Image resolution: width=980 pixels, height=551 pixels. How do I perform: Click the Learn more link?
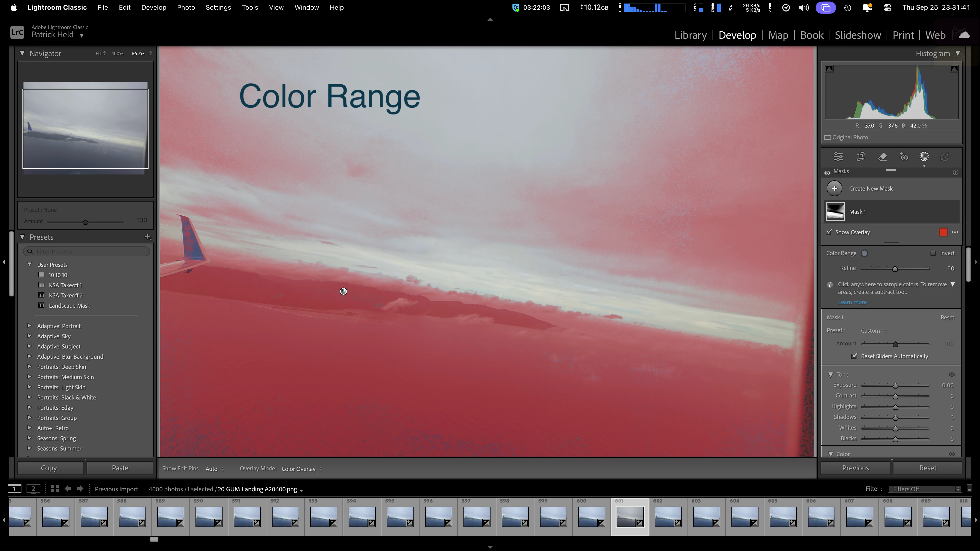pos(852,302)
